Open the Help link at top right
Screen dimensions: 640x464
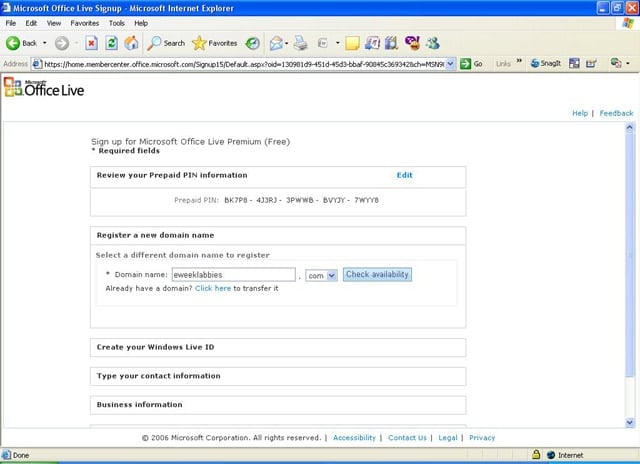pyautogui.click(x=580, y=113)
